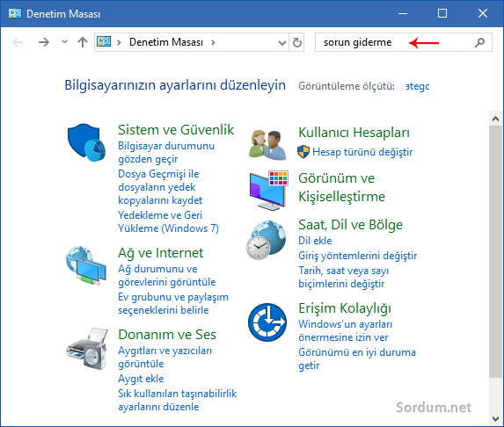
Task: Open the recent locations dropdown arrow
Action: point(64,42)
